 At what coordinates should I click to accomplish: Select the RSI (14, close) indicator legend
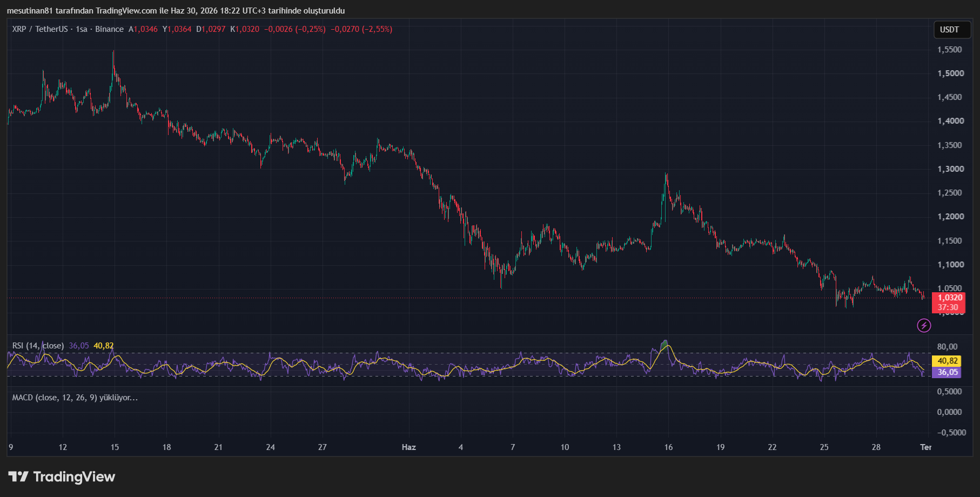(x=38, y=346)
